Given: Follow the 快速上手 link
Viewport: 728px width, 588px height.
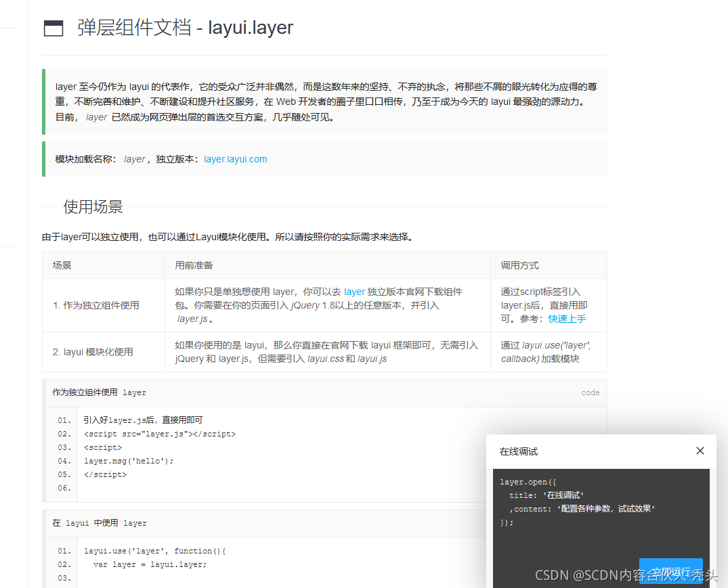Looking at the screenshot, I should [x=567, y=319].
